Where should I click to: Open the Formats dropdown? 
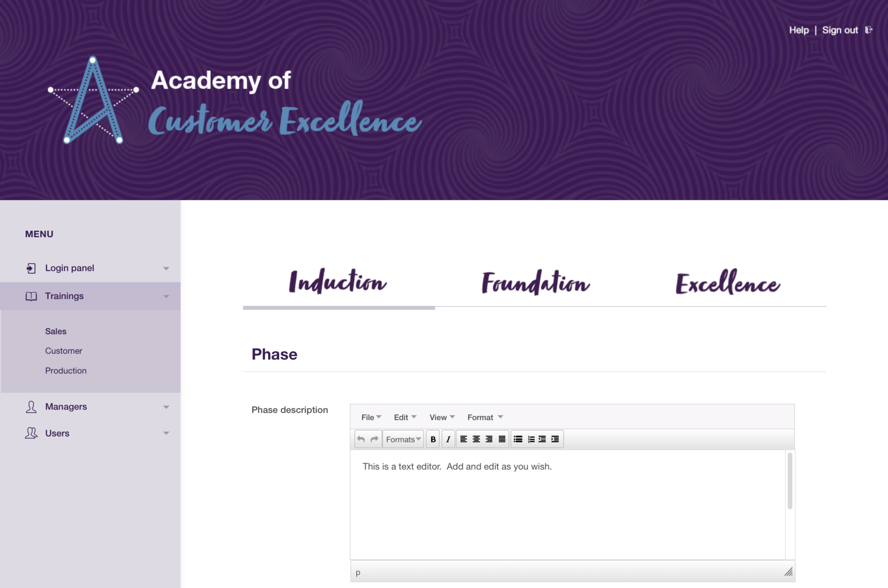(x=403, y=439)
